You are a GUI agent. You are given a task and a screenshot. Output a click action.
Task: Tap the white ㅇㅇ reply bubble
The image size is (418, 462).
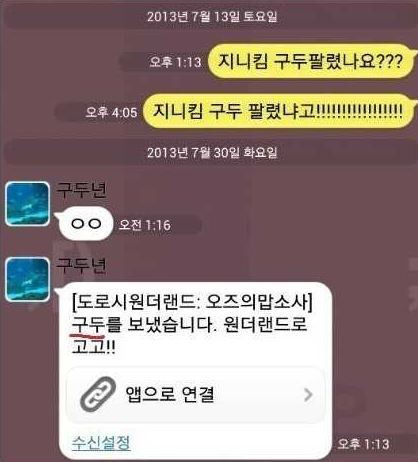pos(85,224)
